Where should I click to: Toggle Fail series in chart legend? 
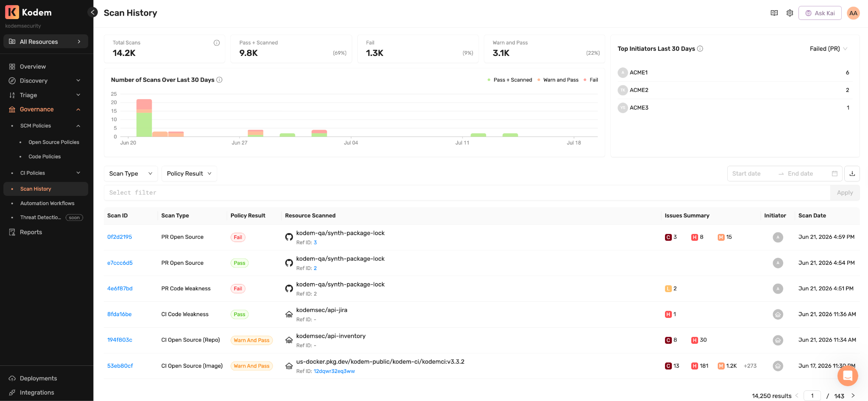(591, 80)
